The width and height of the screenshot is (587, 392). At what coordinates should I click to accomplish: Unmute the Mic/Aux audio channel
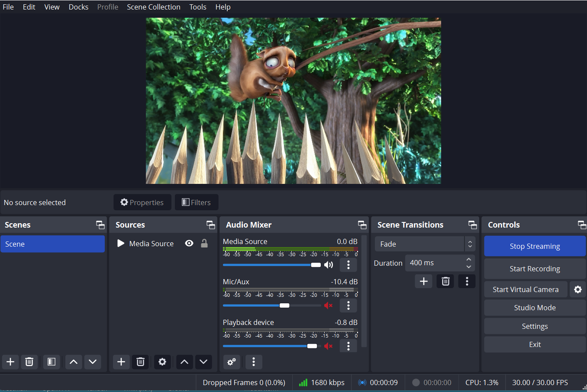tap(329, 305)
